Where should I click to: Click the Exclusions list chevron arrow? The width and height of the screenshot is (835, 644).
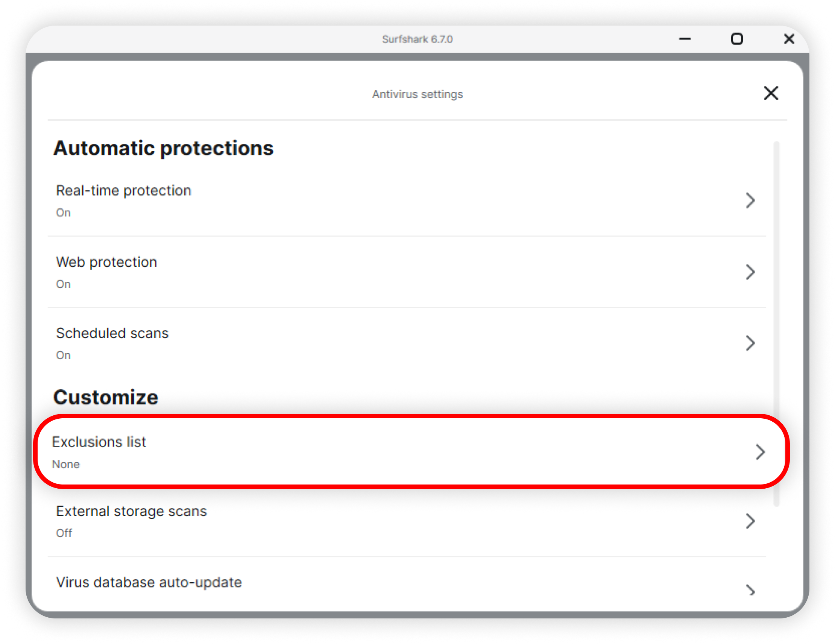pyautogui.click(x=760, y=452)
